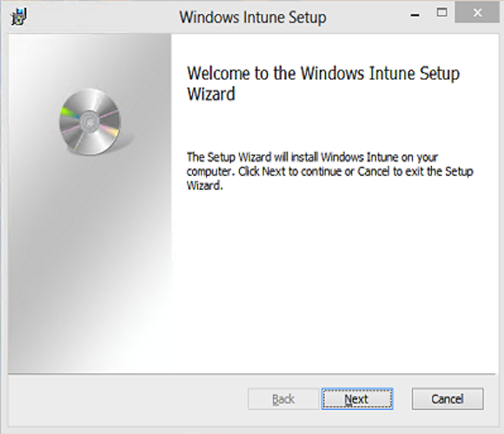The image size is (504, 434).
Task: Click the grayed-out Back button
Action: (283, 399)
